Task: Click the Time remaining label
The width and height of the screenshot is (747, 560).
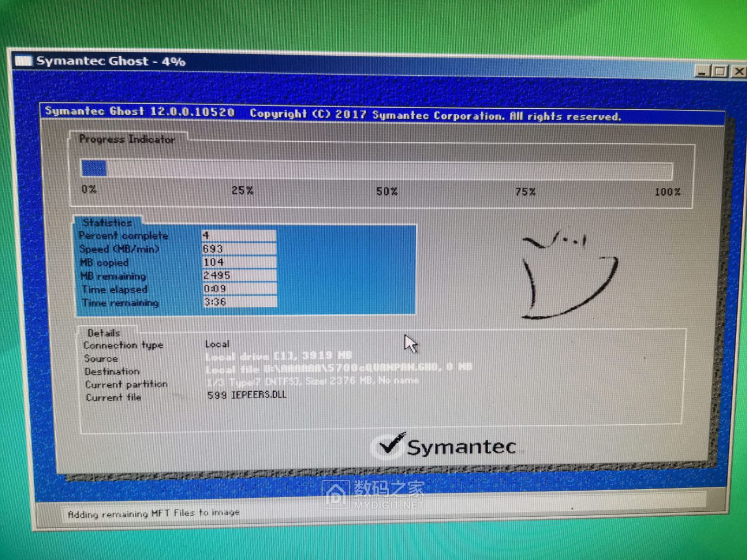Action: point(120,303)
